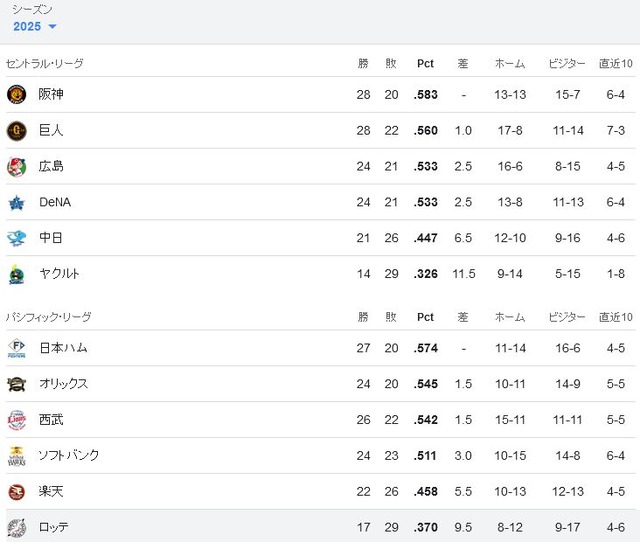The height and width of the screenshot is (542, 640).
Task: Click the Chunichi Dragons team logo
Action: click(x=17, y=238)
